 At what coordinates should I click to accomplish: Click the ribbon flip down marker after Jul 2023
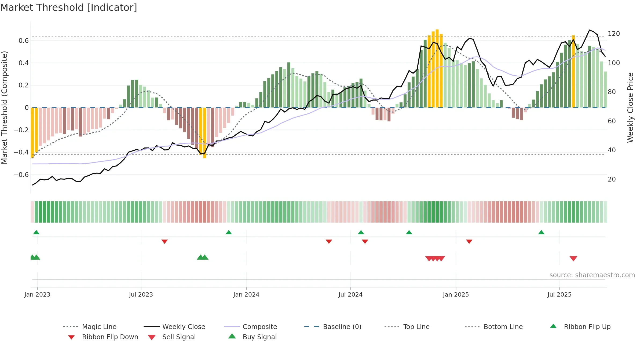[164, 242]
